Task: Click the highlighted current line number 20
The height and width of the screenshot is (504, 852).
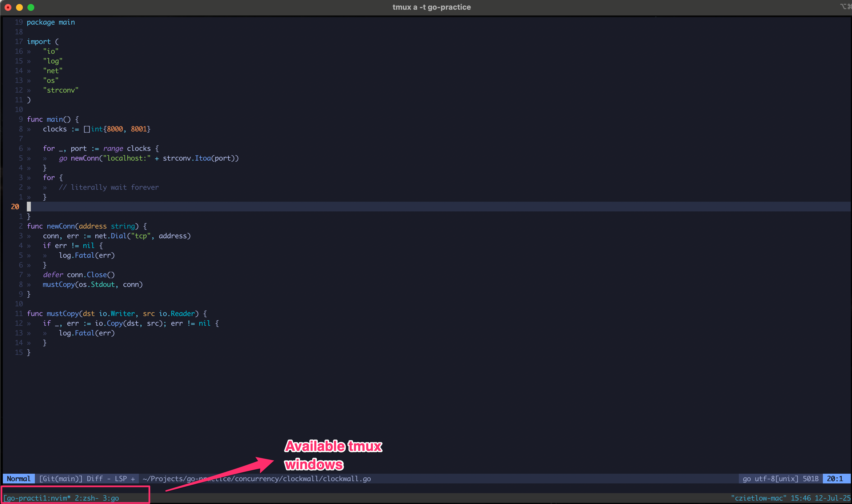Action: [x=15, y=207]
